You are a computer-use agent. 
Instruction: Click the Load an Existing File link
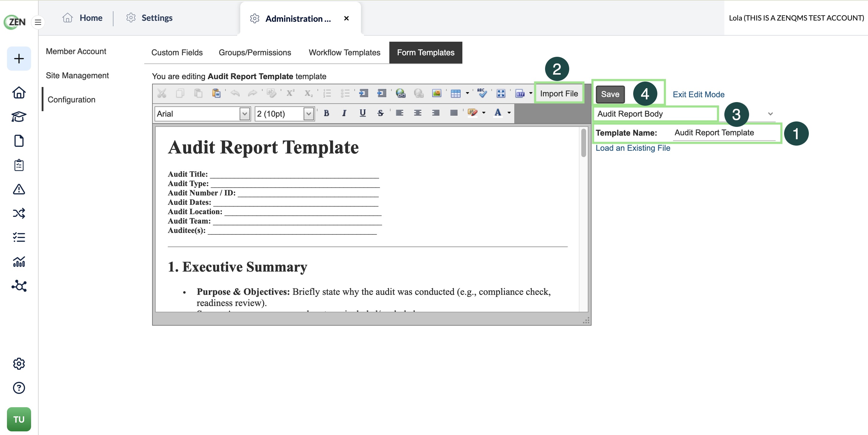tap(633, 148)
